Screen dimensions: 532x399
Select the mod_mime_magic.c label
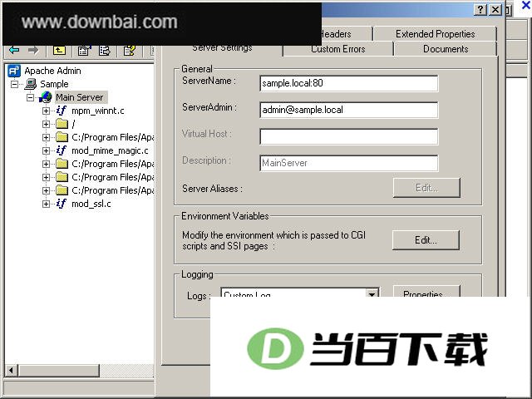tap(110, 150)
